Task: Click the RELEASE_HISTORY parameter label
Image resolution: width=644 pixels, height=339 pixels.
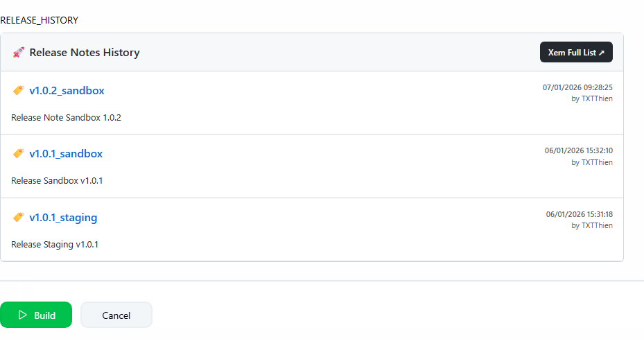Action: (x=40, y=20)
